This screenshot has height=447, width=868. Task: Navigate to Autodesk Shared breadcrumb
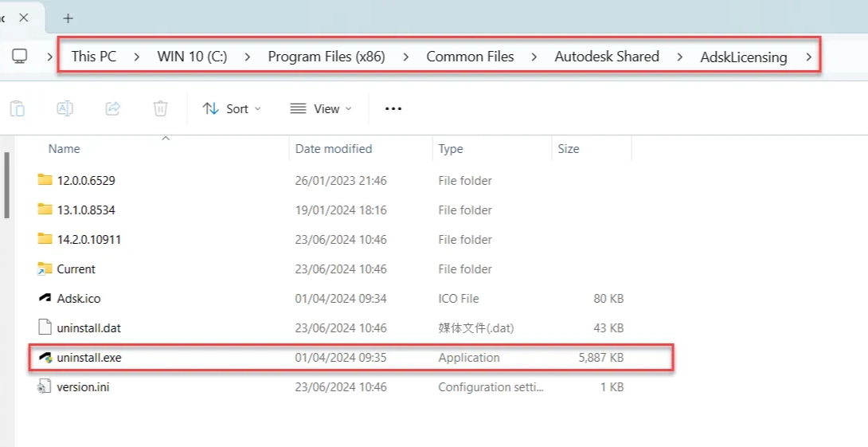click(x=607, y=57)
